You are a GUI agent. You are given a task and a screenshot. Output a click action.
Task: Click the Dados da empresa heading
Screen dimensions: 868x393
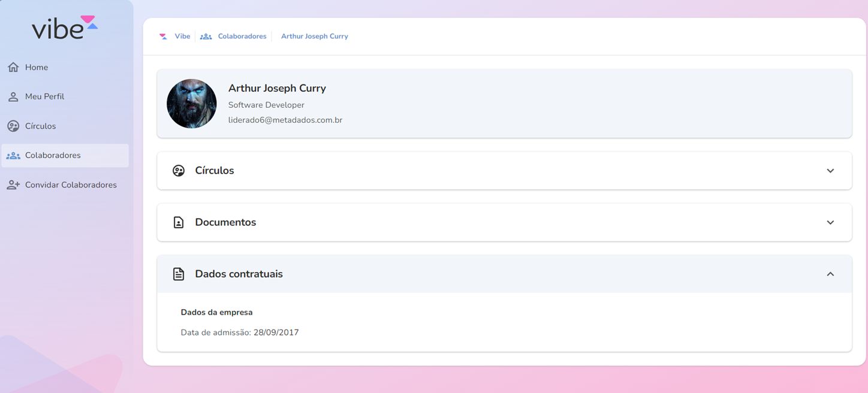click(x=216, y=312)
